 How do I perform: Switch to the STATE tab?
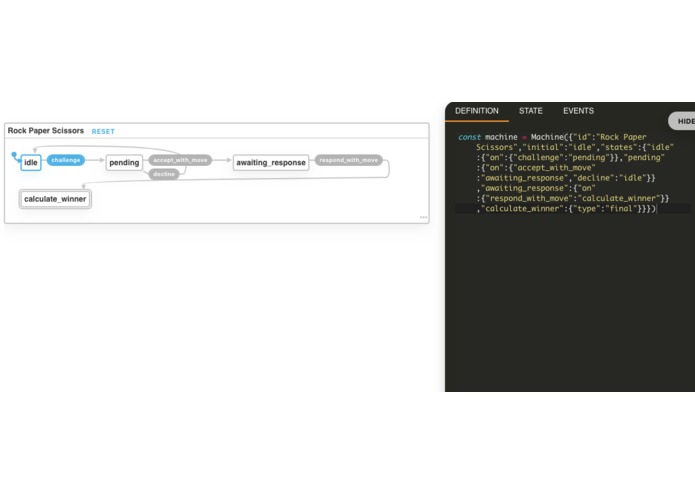531,111
